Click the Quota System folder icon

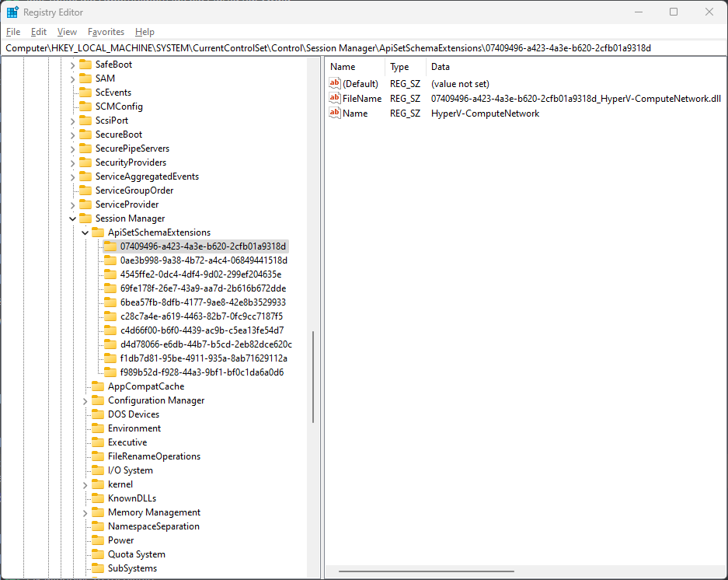[98, 554]
